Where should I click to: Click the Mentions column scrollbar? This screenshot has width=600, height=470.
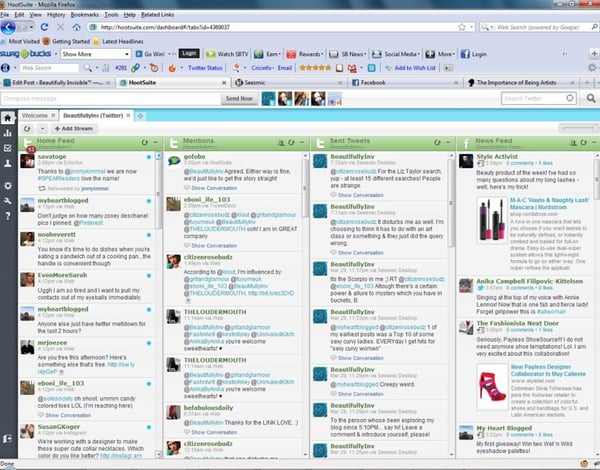coord(305,189)
